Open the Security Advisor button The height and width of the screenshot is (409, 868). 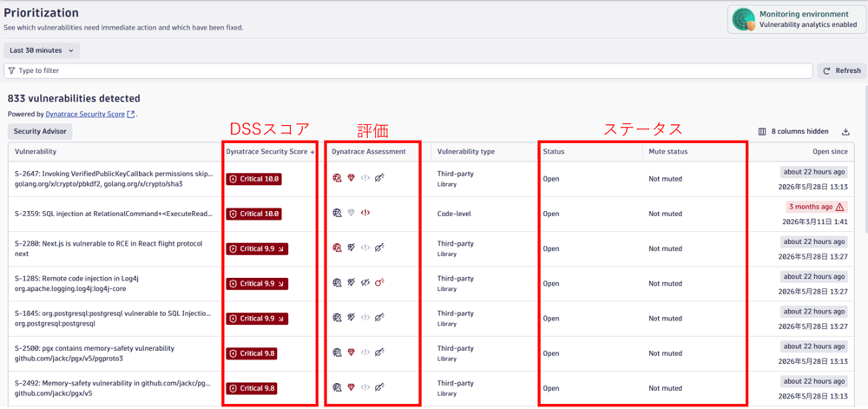(40, 132)
